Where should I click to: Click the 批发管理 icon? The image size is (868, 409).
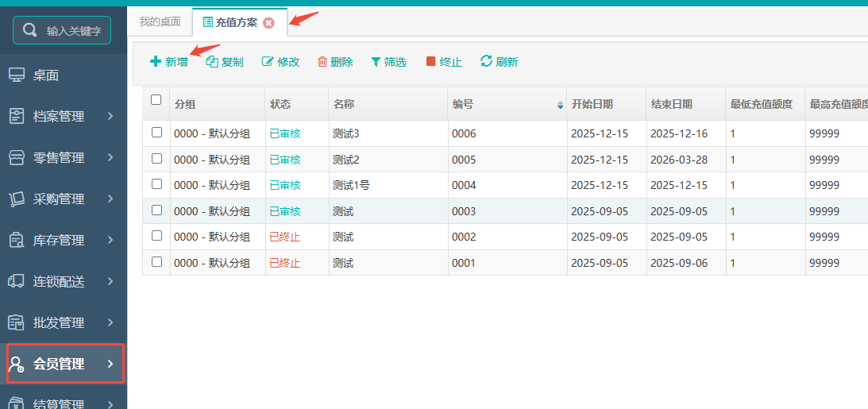pos(17,322)
